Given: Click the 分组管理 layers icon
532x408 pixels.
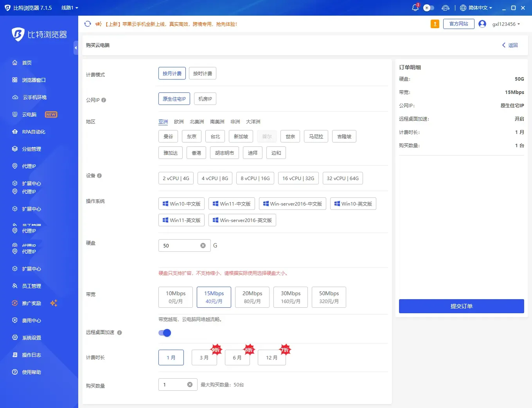Looking at the screenshot, I should [15, 149].
